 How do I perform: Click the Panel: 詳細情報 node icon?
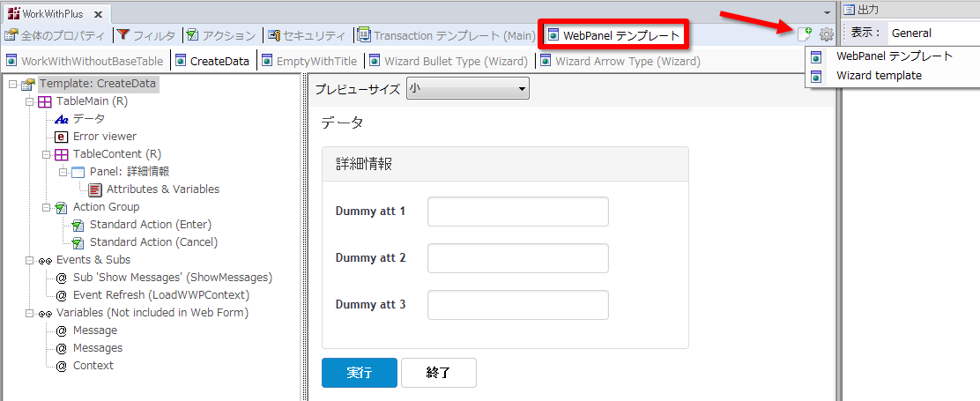tap(78, 172)
